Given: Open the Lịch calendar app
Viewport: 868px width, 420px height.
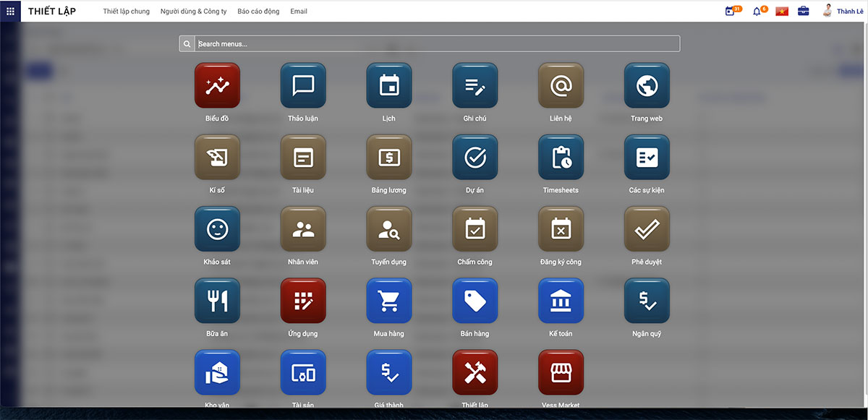Looking at the screenshot, I should point(389,86).
